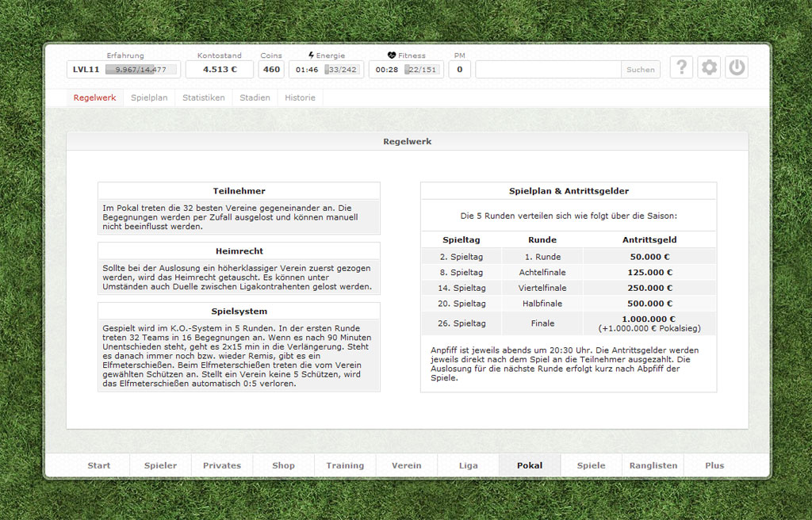Click the Heimrecht section heading
812x520 pixels.
point(239,250)
